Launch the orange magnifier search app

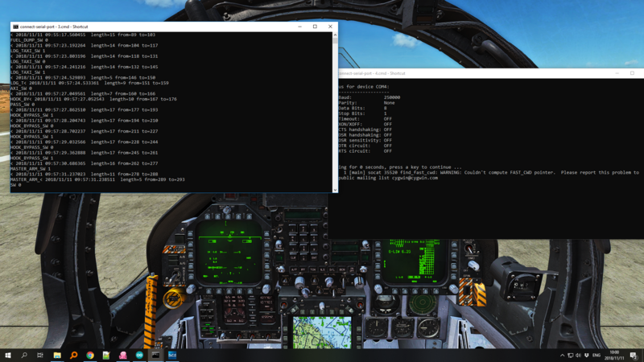(x=73, y=355)
